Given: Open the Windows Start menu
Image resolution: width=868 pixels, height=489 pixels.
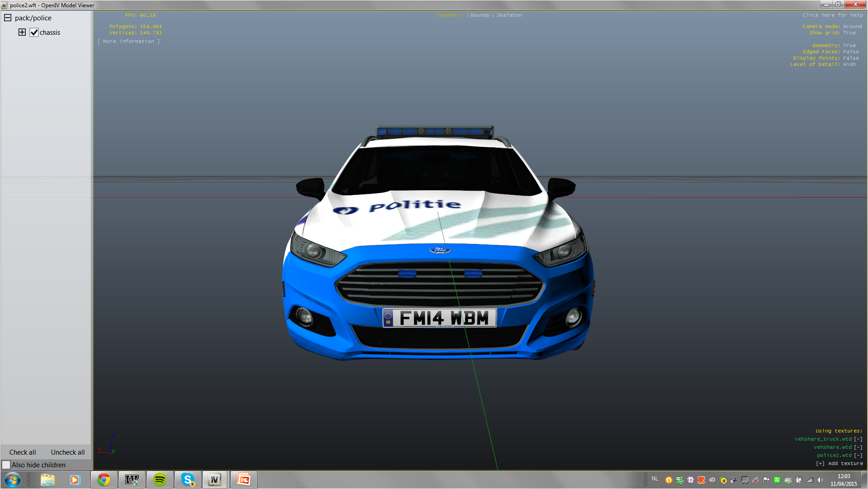Looking at the screenshot, I should click(x=12, y=480).
